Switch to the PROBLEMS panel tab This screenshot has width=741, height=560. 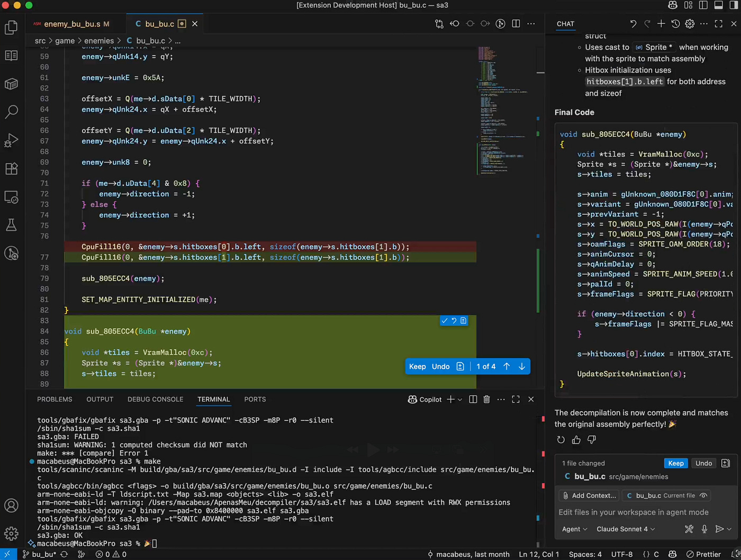(x=55, y=400)
